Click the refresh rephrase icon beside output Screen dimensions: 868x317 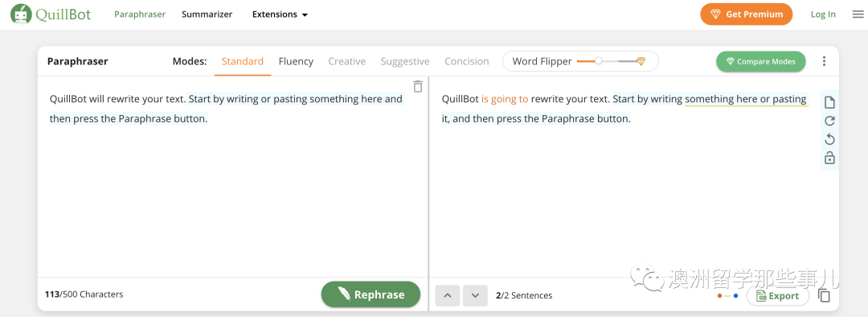coord(829,121)
